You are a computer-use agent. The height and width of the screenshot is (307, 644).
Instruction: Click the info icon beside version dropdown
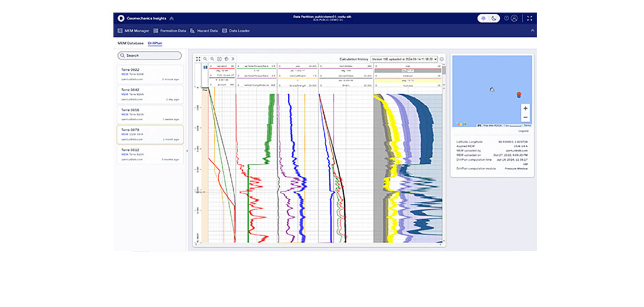[442, 59]
